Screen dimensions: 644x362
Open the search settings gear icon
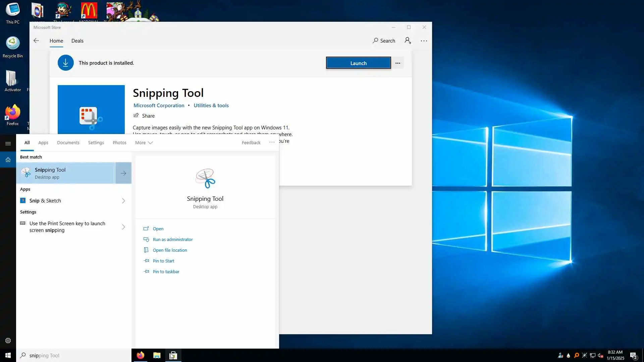[8, 341]
